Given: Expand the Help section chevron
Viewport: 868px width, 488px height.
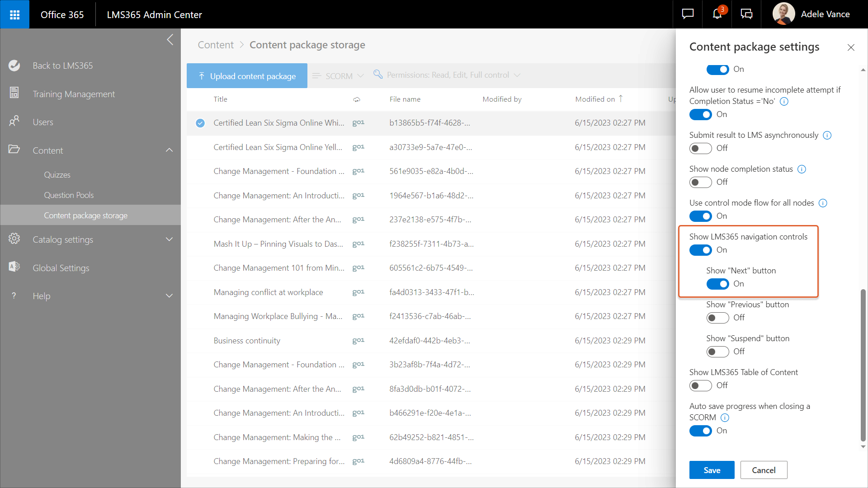Looking at the screenshot, I should point(170,296).
